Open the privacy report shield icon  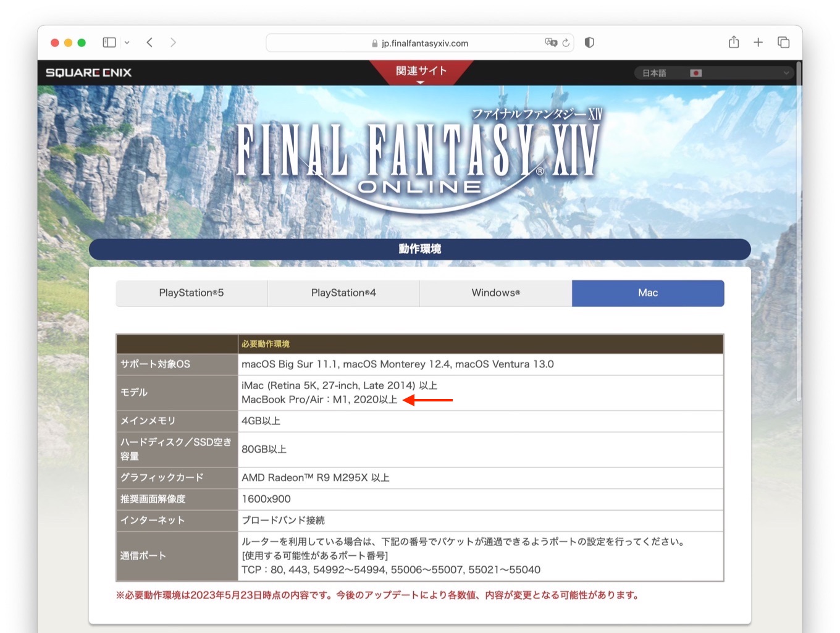pos(589,43)
